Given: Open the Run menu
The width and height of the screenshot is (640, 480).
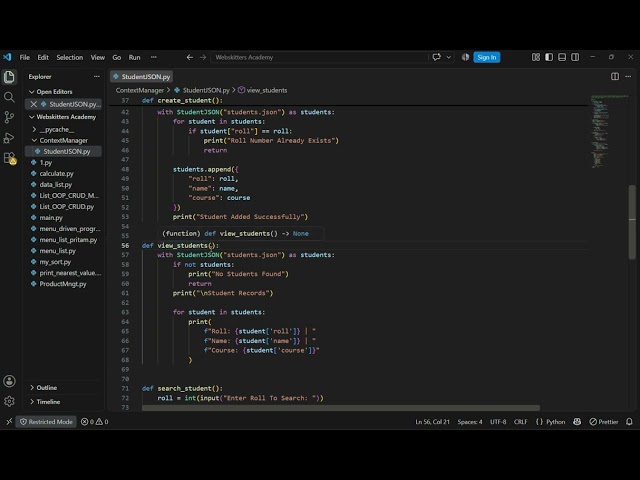Looking at the screenshot, I should 134,57.
